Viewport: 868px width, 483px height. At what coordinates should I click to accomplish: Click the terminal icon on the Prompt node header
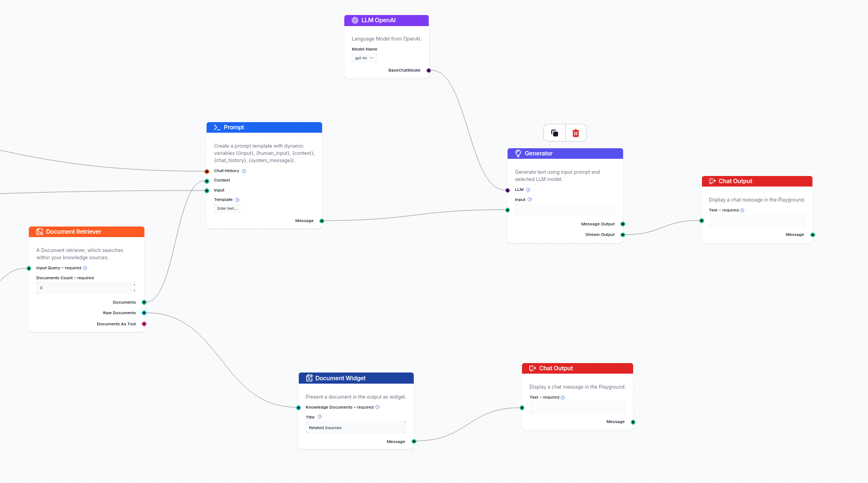(x=216, y=127)
